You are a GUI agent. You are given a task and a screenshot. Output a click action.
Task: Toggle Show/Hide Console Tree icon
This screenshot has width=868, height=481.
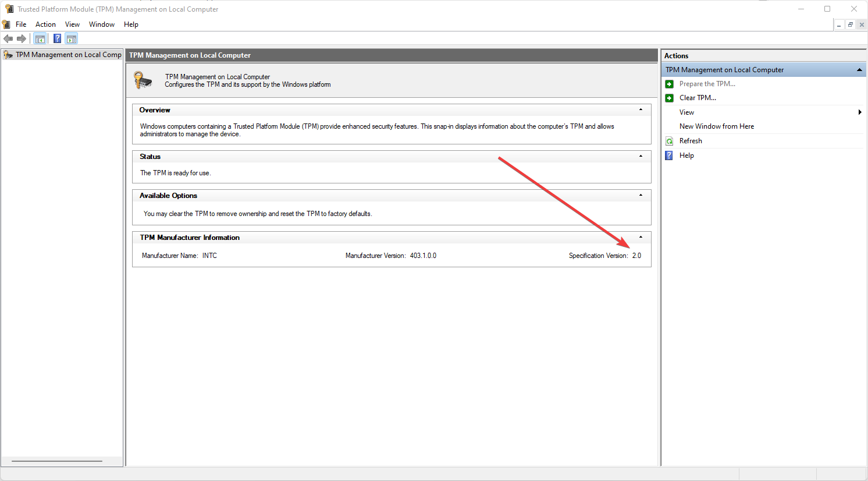point(40,39)
